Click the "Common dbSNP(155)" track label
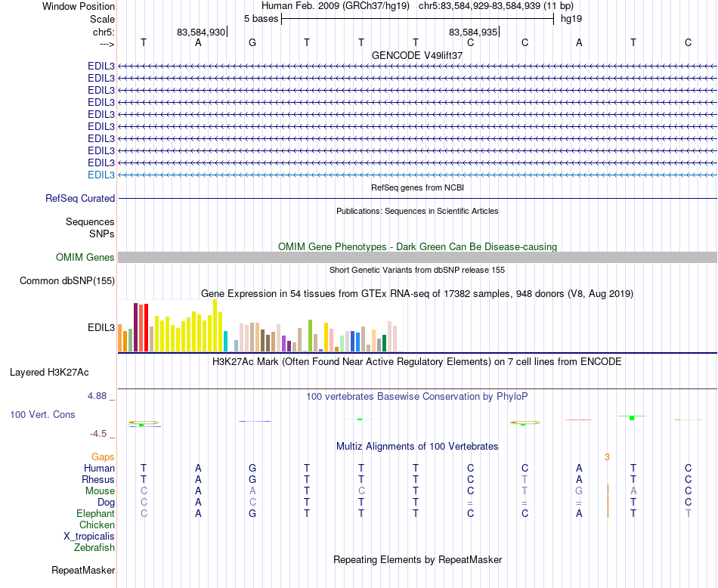 coord(67,280)
